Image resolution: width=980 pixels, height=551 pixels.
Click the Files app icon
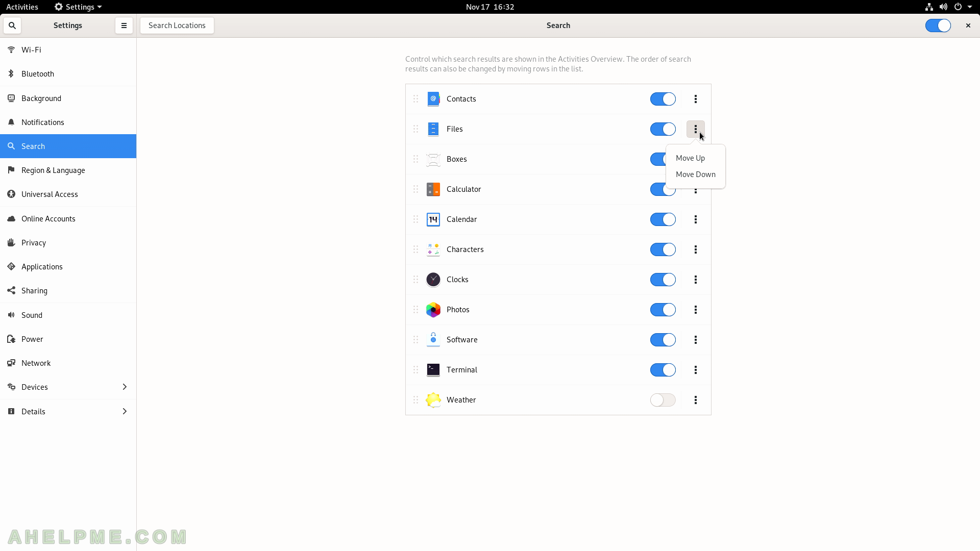point(433,129)
